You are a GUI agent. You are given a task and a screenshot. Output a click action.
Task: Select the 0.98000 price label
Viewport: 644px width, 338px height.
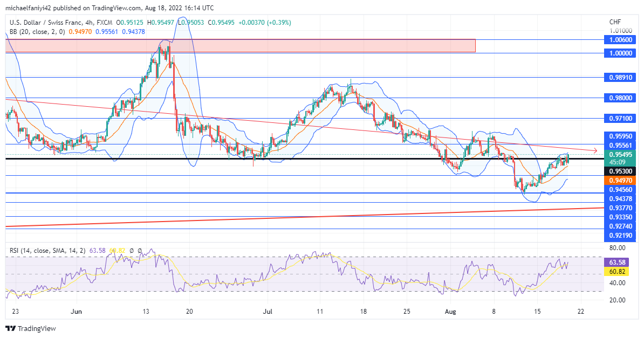620,98
